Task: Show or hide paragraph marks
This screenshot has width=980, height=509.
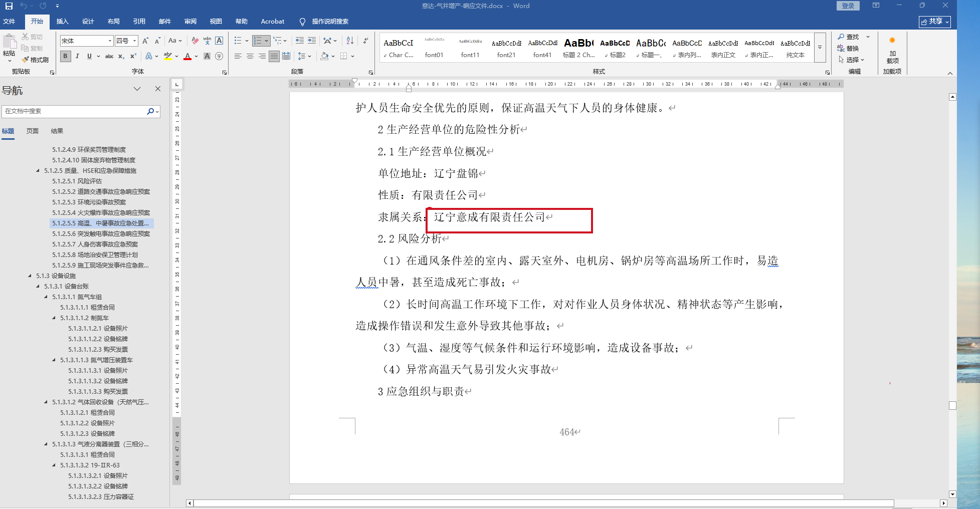Action: tap(365, 41)
